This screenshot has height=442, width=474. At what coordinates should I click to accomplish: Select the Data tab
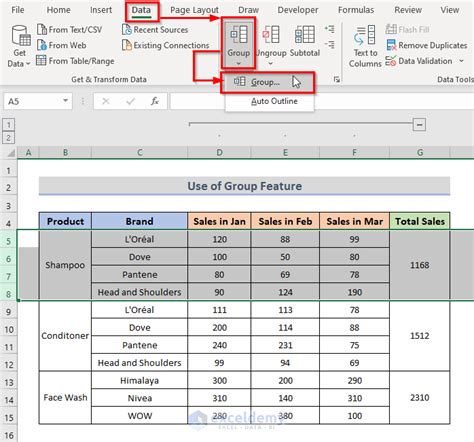[x=141, y=10]
